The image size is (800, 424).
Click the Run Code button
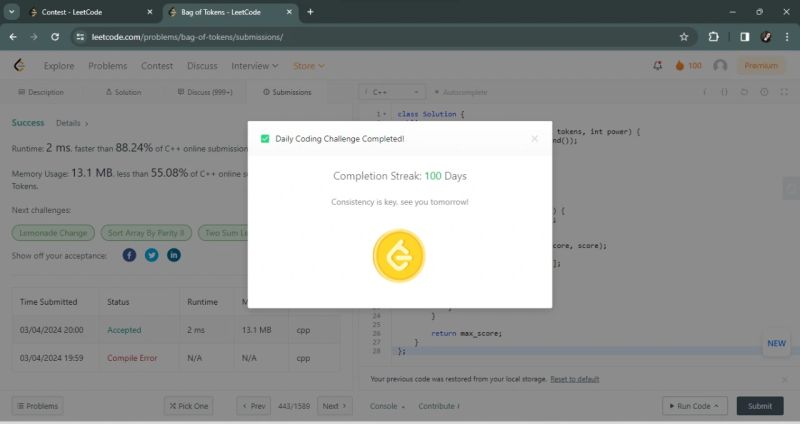[x=694, y=406]
